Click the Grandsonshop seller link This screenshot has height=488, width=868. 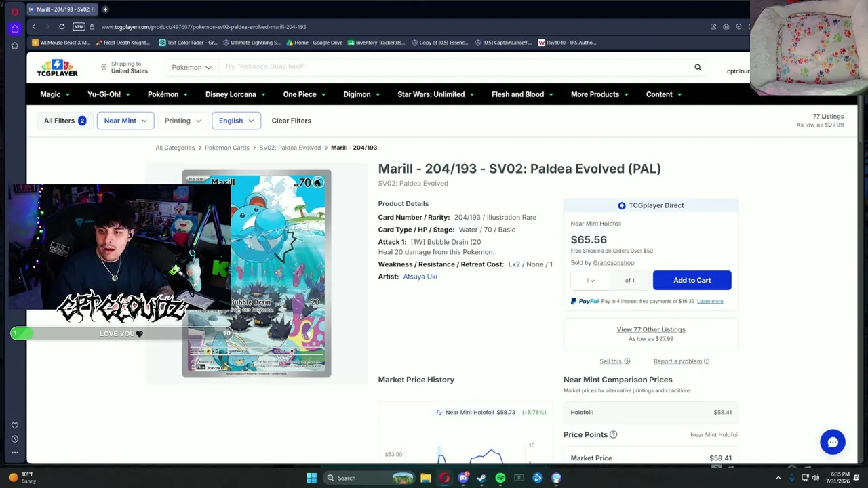click(614, 263)
